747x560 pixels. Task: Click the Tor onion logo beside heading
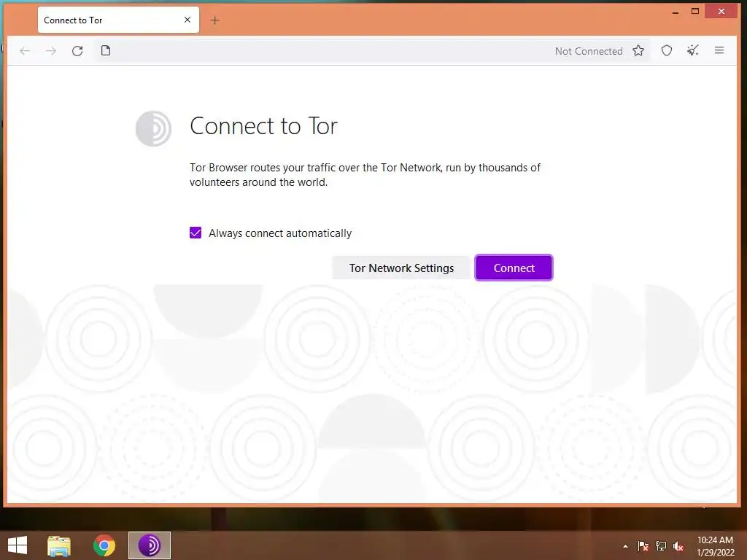pos(153,128)
